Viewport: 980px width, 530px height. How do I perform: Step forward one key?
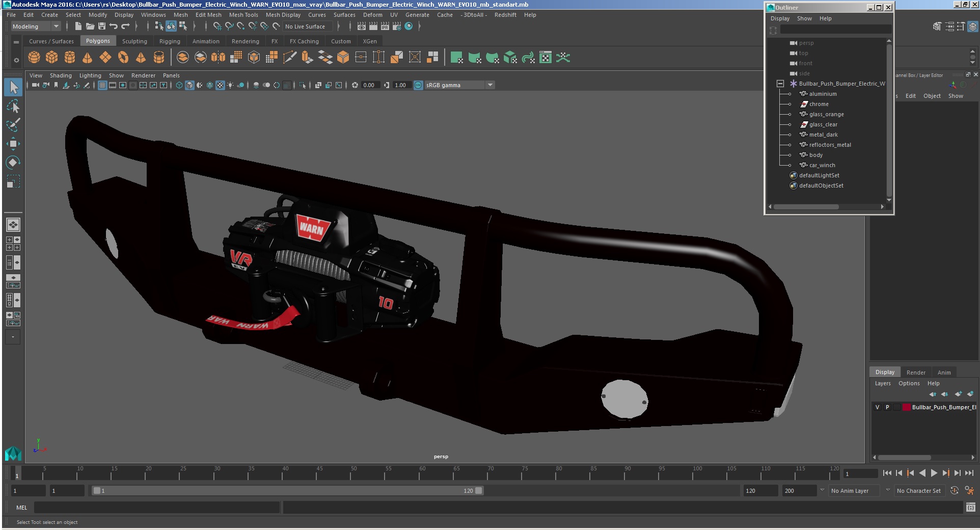[946, 473]
